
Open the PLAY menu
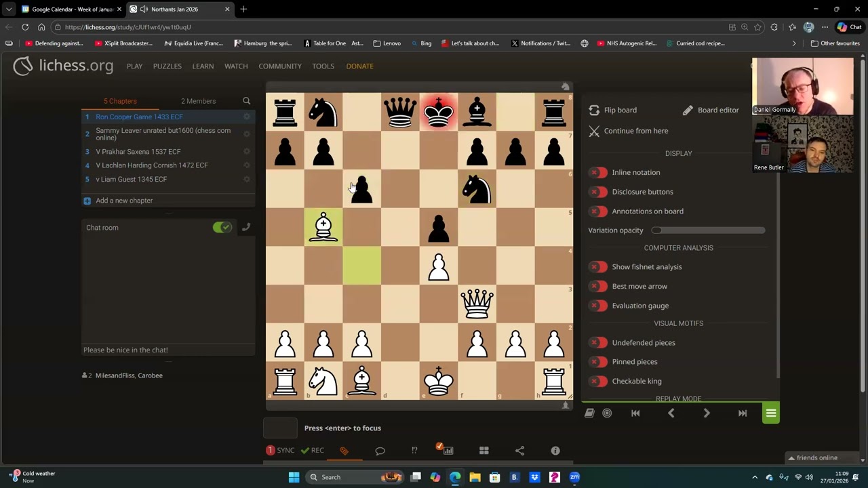134,66
